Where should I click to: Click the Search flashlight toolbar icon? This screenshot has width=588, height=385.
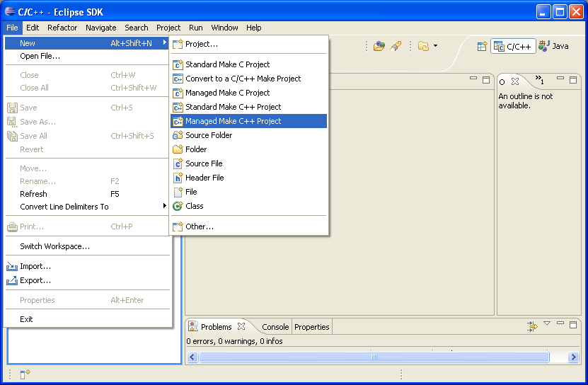[x=396, y=46]
